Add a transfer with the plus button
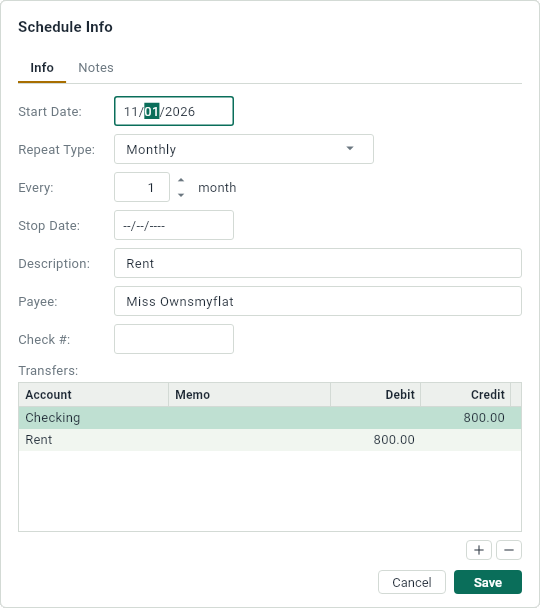The width and height of the screenshot is (540, 608). [x=479, y=550]
